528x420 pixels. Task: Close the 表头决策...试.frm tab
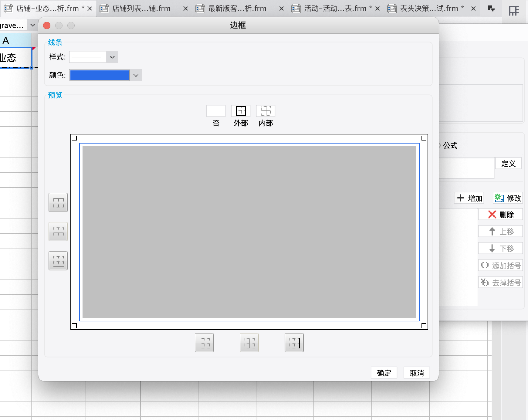tap(473, 8)
